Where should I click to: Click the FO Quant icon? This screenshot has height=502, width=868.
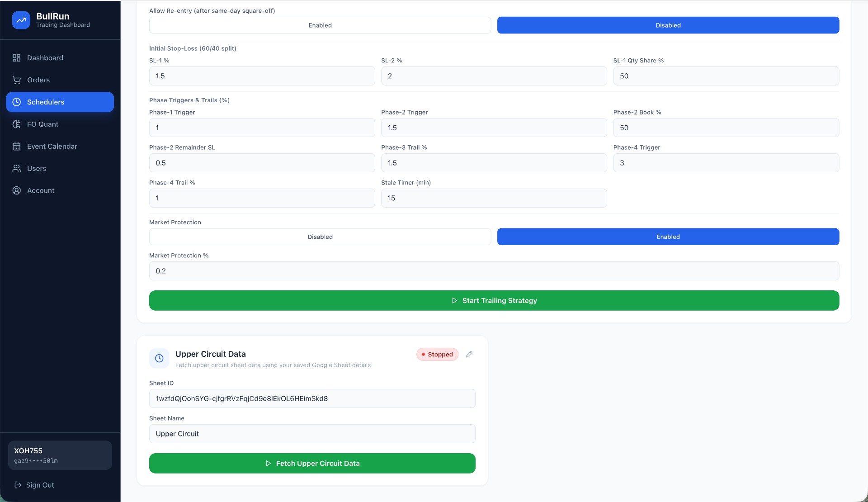(17, 124)
